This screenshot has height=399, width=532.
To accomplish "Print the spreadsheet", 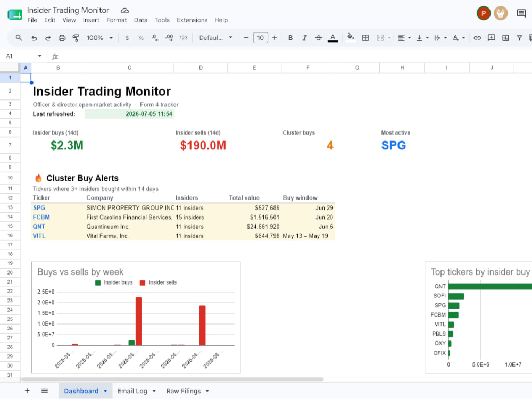I will pos(62,38).
